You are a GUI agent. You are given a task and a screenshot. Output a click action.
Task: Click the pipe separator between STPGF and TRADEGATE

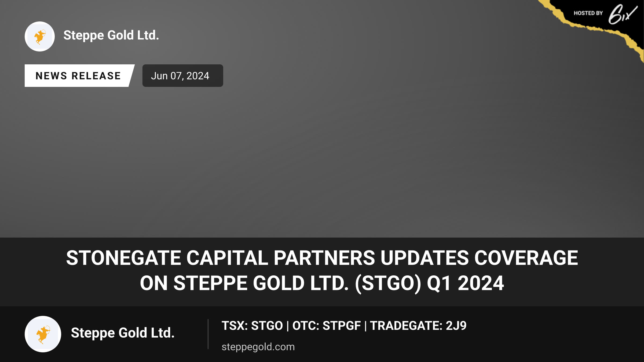pyautogui.click(x=365, y=326)
